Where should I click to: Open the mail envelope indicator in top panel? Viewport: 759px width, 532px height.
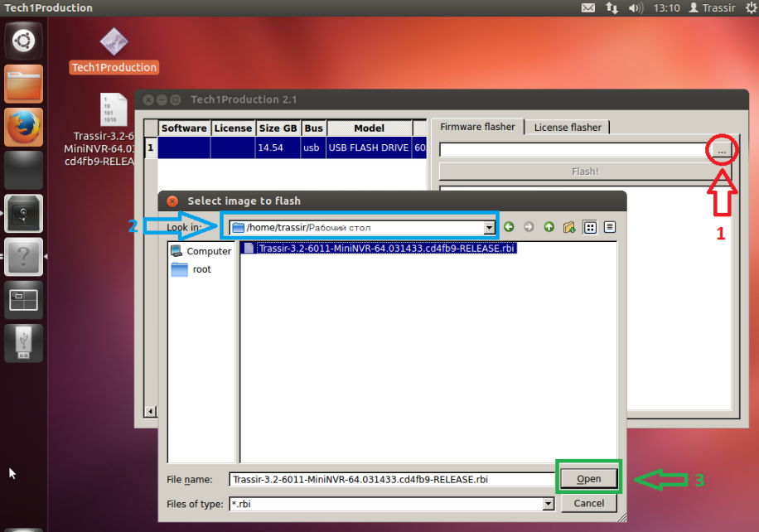[588, 7]
